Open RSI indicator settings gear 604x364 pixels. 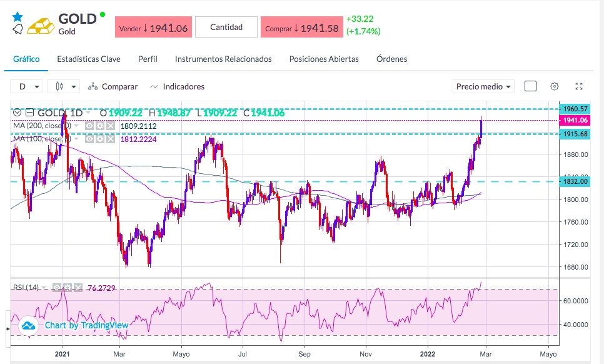click(x=68, y=288)
